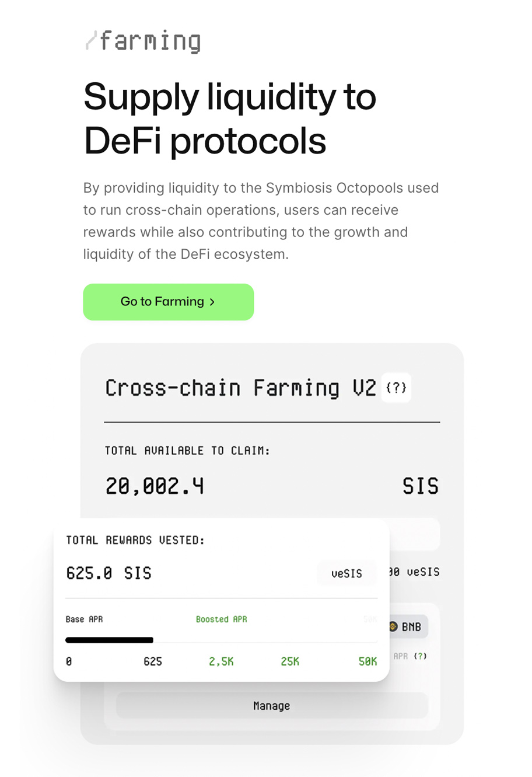Click the 20,002.4 claimable amount
The width and height of the screenshot is (532, 777).
[x=155, y=486]
